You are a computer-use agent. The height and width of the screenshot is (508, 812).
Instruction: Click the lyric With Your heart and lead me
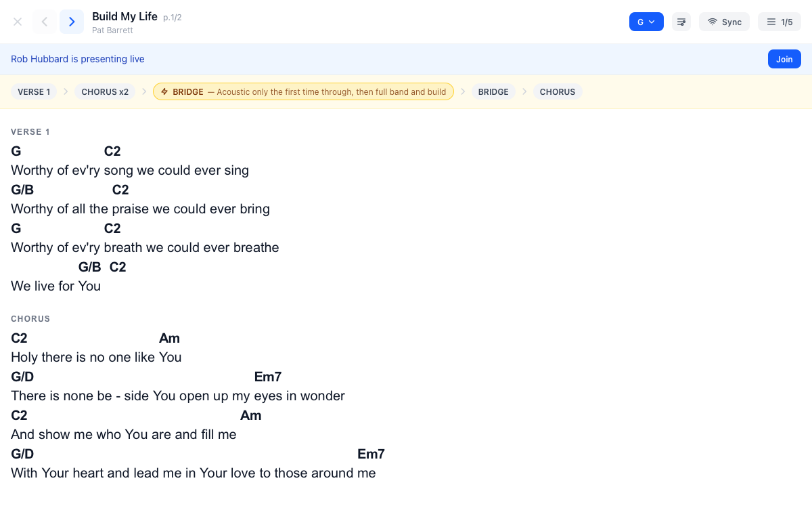point(194,473)
